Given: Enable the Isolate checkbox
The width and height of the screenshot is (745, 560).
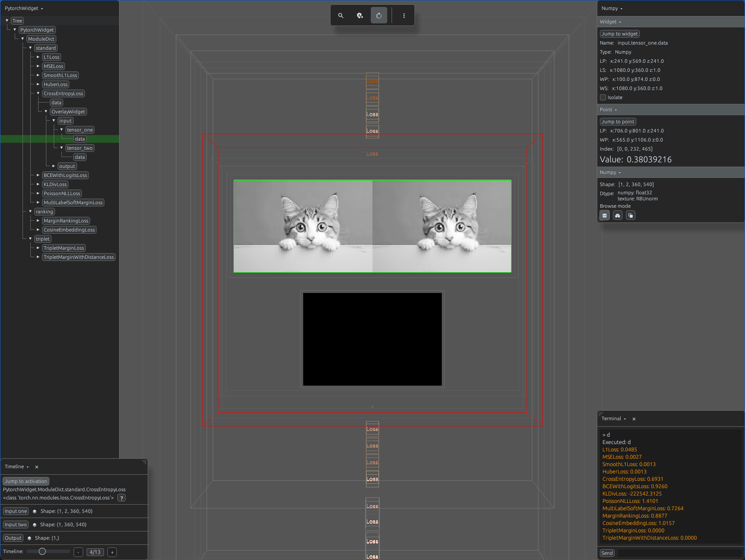Looking at the screenshot, I should tap(603, 97).
